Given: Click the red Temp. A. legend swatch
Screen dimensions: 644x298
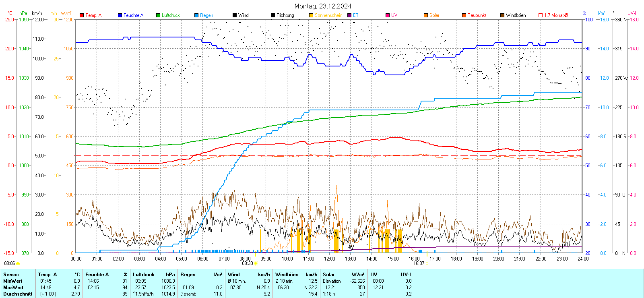Looking at the screenshot, I should pos(82,15).
